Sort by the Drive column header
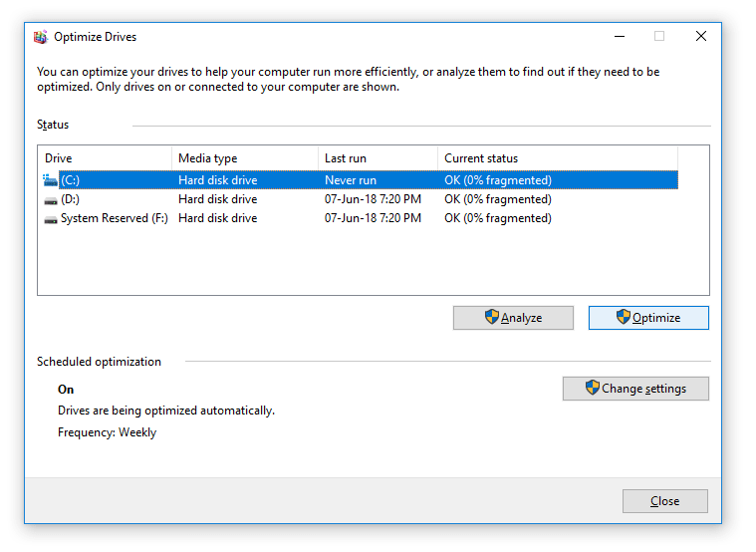This screenshot has height=552, width=756. coord(105,158)
